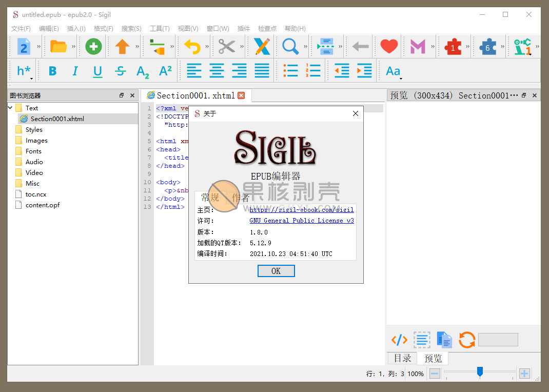Switch to the 作者 tab in About dialog

(241, 198)
